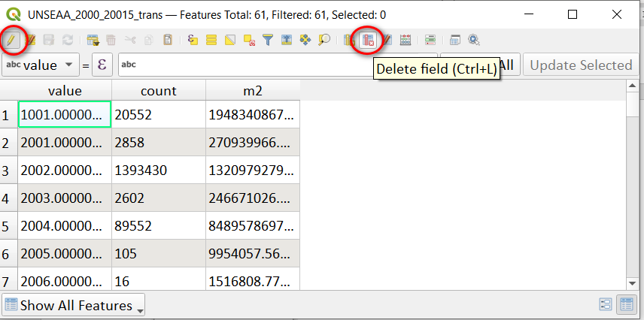Open the filter funnel tool
Image resolution: width=644 pixels, height=320 pixels.
(268, 41)
